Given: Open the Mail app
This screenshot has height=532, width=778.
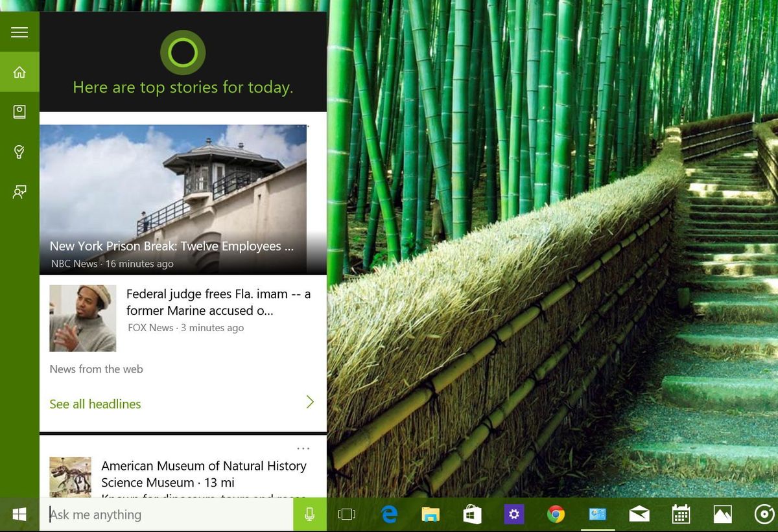Looking at the screenshot, I should coord(639,514).
